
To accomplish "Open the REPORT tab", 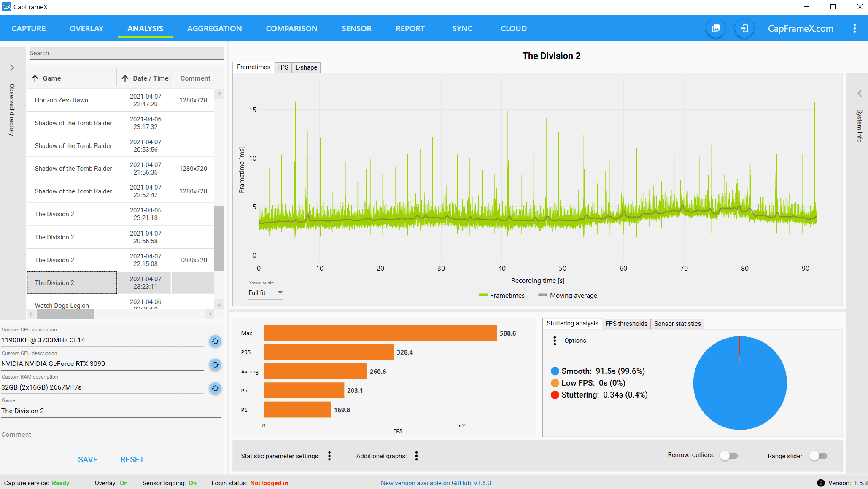I will (x=410, y=29).
